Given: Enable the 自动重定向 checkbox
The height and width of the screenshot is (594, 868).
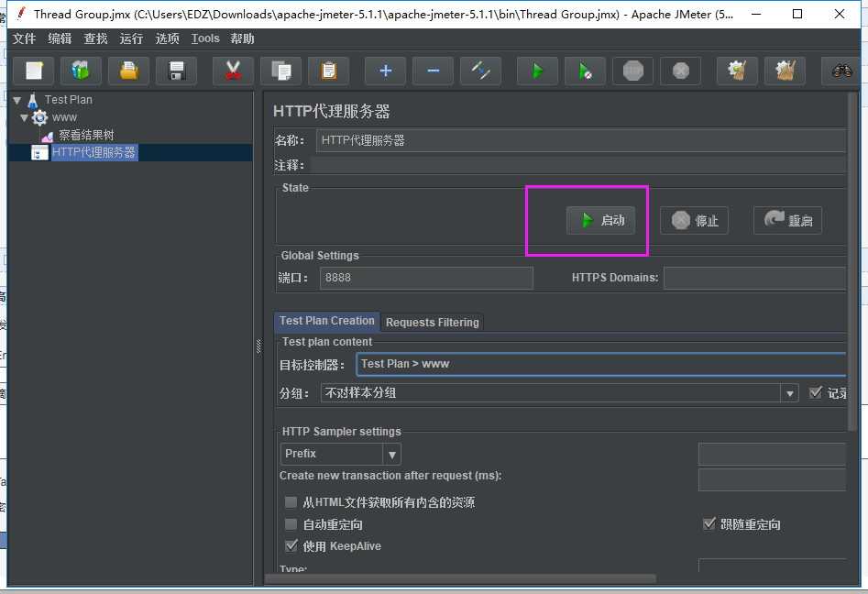Looking at the screenshot, I should (291, 525).
